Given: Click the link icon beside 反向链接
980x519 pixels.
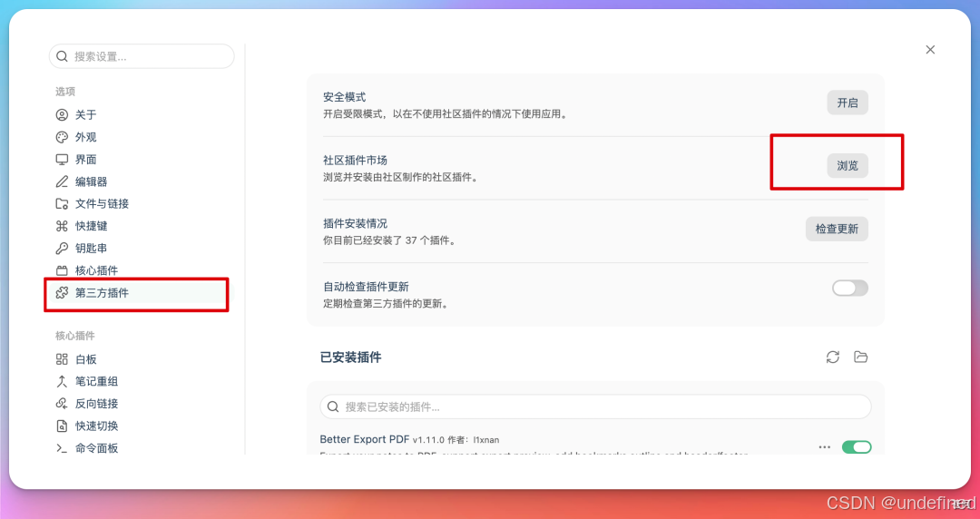Looking at the screenshot, I should [x=62, y=404].
